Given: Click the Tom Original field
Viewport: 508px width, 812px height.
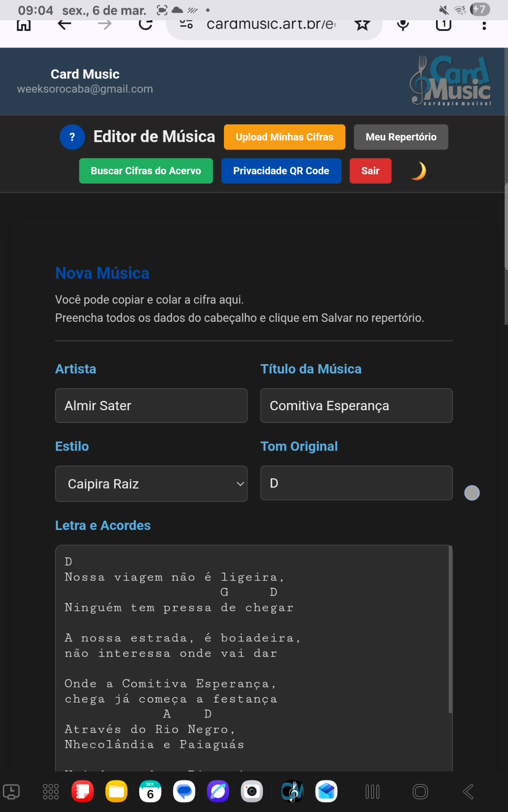Looking at the screenshot, I should pyautogui.click(x=356, y=483).
